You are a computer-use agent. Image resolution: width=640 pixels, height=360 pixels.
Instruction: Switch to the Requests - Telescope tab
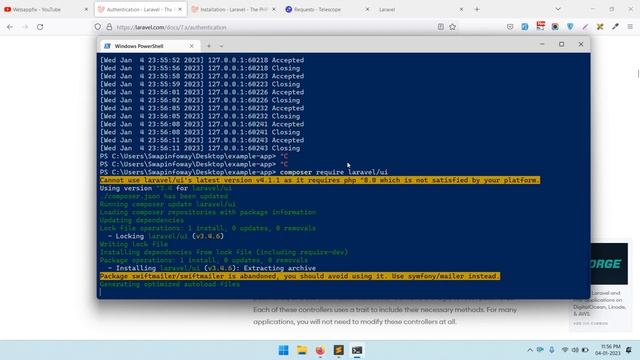click(318, 9)
